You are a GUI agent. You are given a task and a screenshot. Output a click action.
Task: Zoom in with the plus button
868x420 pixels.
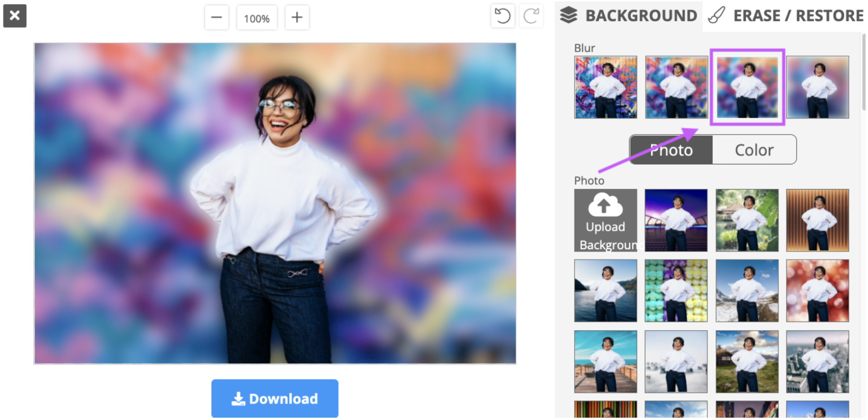[297, 17]
